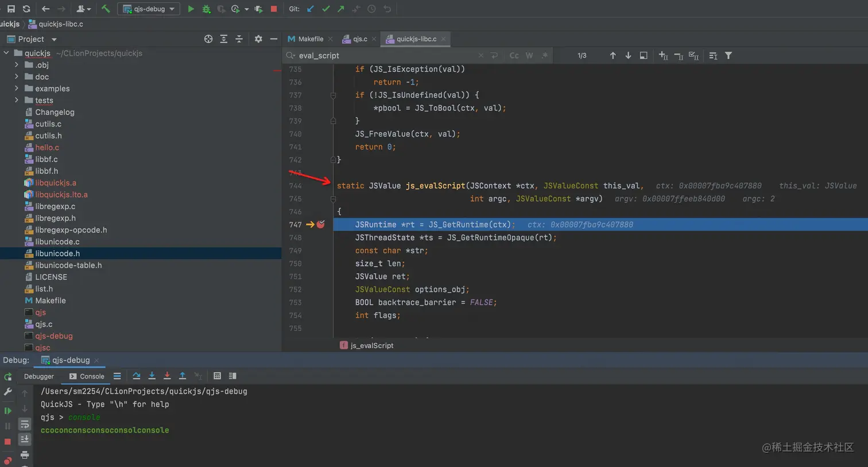Open the cutils.h file in the project tree
Viewport: 868px width, 467px height.
click(48, 136)
